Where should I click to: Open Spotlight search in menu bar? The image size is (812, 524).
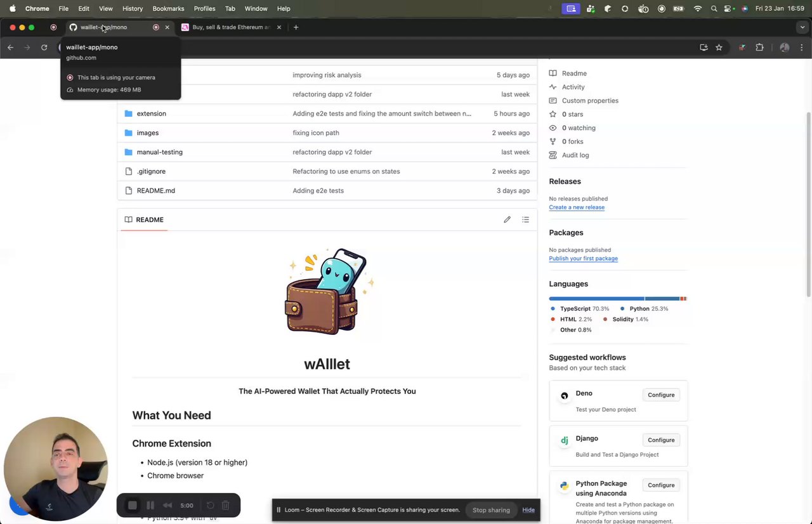point(714,8)
